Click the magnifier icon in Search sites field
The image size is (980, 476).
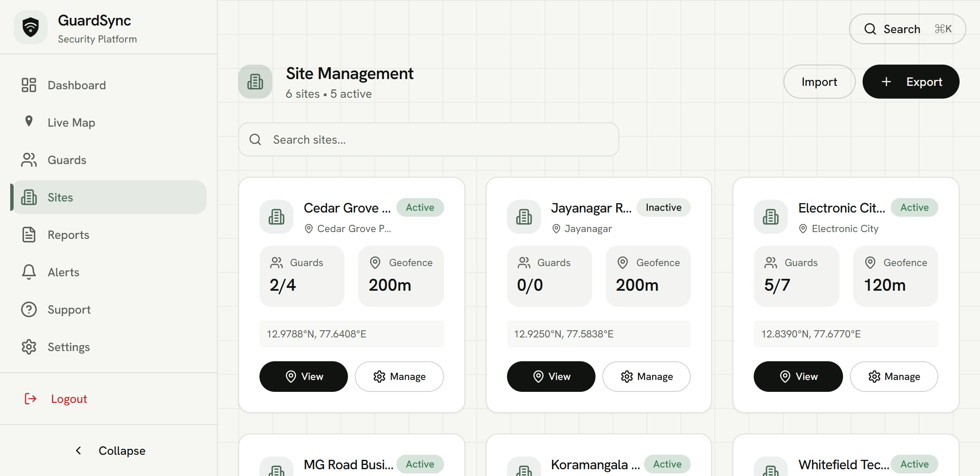(x=255, y=139)
